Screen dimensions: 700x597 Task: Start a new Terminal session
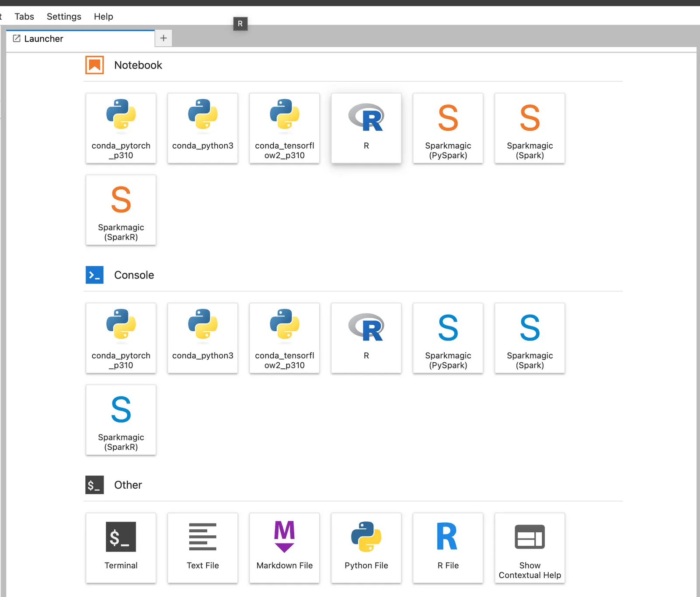(121, 548)
